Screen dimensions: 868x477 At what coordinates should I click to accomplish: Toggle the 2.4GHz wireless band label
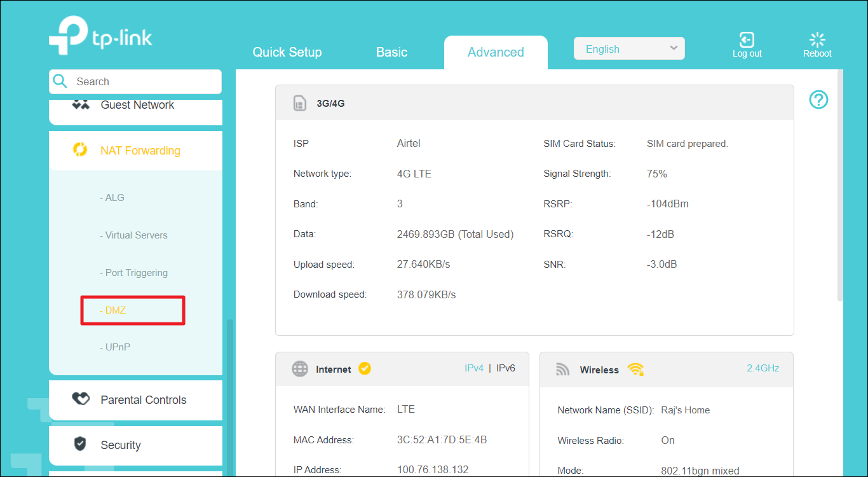pos(763,368)
